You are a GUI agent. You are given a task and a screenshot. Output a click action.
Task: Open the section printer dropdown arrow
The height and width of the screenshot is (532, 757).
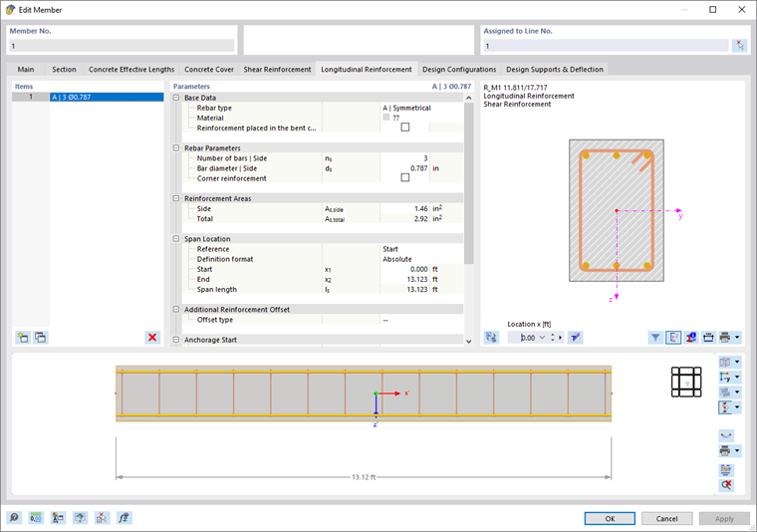(737, 338)
